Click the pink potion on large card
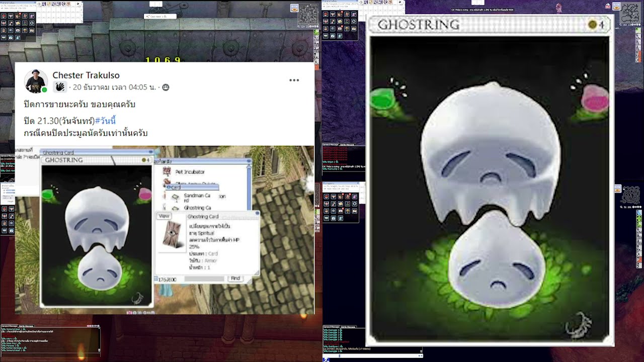The height and width of the screenshot is (362, 644). pos(594,98)
